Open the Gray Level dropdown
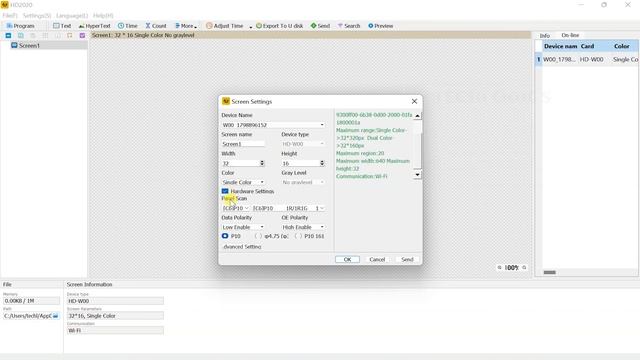Viewport: 640px width, 360px height. tap(303, 182)
